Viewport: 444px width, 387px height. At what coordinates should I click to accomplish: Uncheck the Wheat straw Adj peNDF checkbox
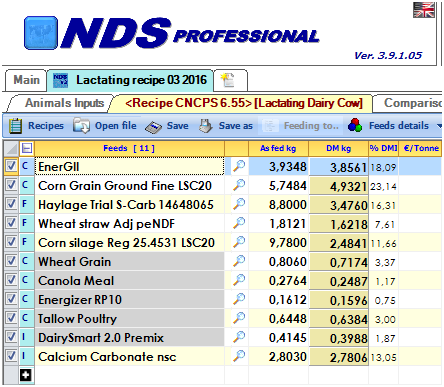[11, 223]
